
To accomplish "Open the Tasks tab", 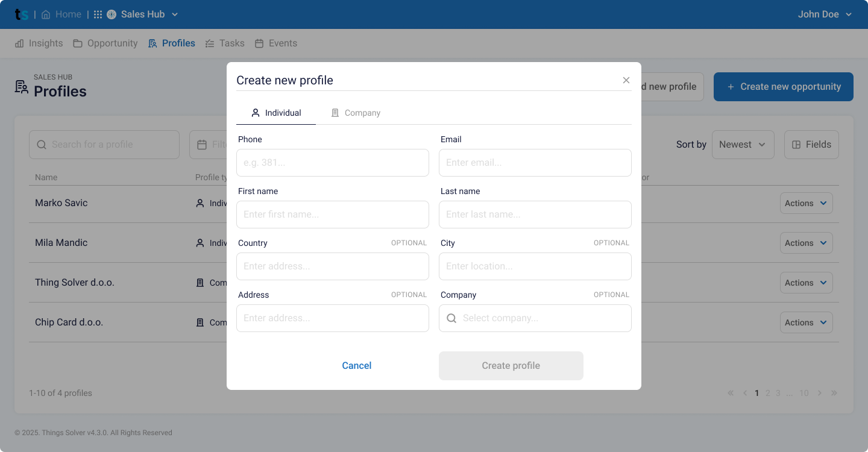I will (x=225, y=43).
